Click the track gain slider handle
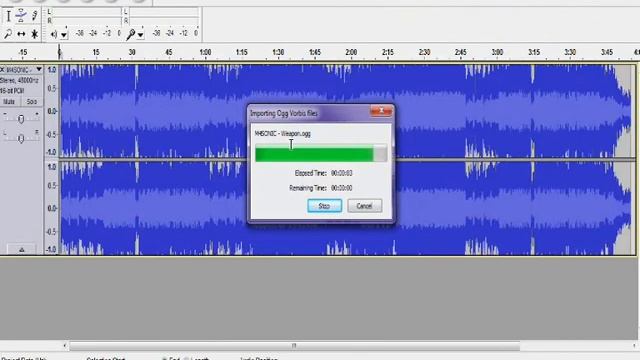Image resolution: width=640 pixels, height=360 pixels. pos(21,119)
